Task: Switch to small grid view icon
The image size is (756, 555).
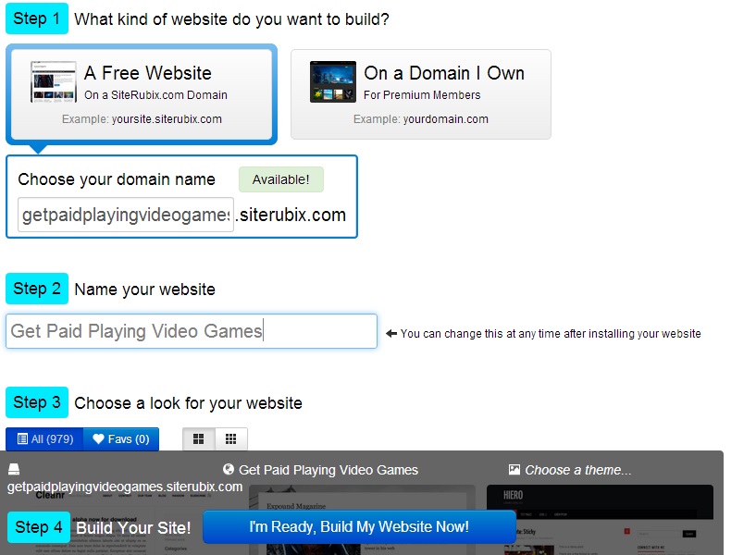Action: [x=231, y=438]
